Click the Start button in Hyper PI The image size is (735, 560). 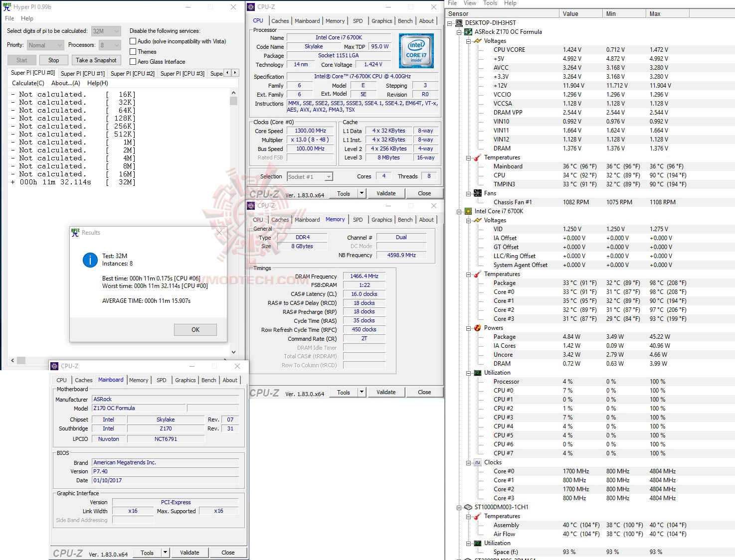click(22, 60)
